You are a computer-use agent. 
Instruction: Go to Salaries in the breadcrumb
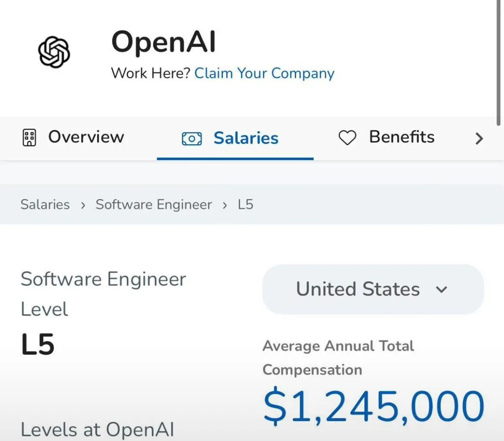click(x=45, y=205)
